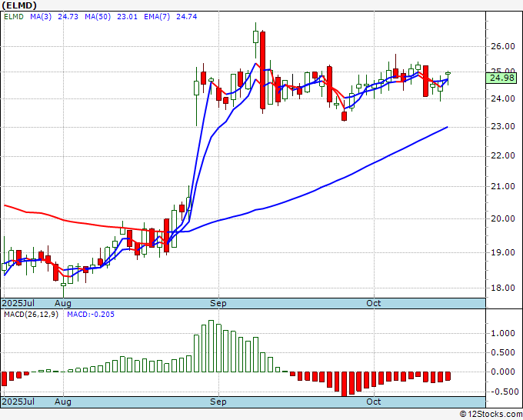Viewport: 523px width, 420px height.
Task: Click Aug on the MACD axis
Action: (63, 402)
